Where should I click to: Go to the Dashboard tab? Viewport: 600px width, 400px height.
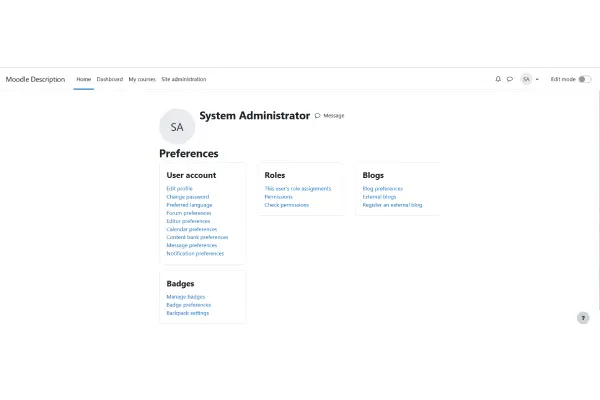(x=110, y=79)
